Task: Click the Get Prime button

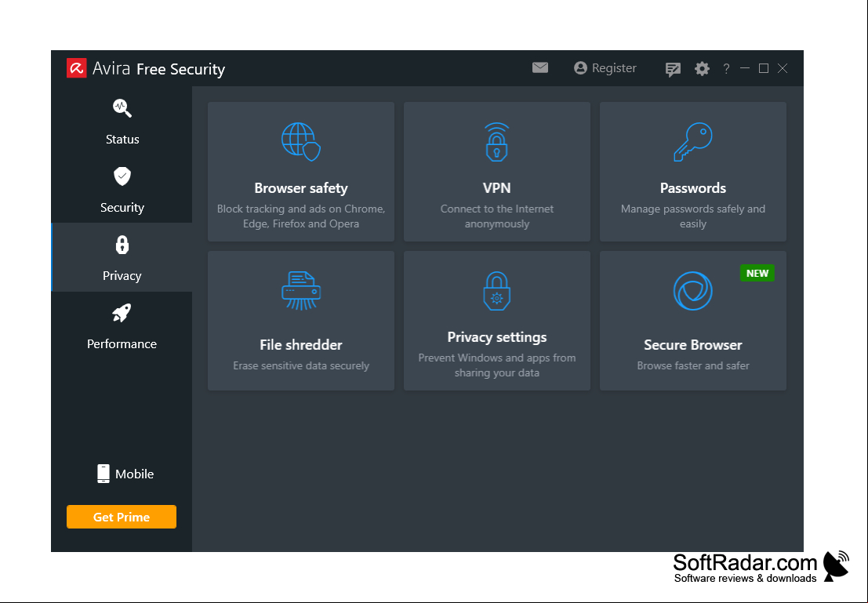Action: pos(122,517)
